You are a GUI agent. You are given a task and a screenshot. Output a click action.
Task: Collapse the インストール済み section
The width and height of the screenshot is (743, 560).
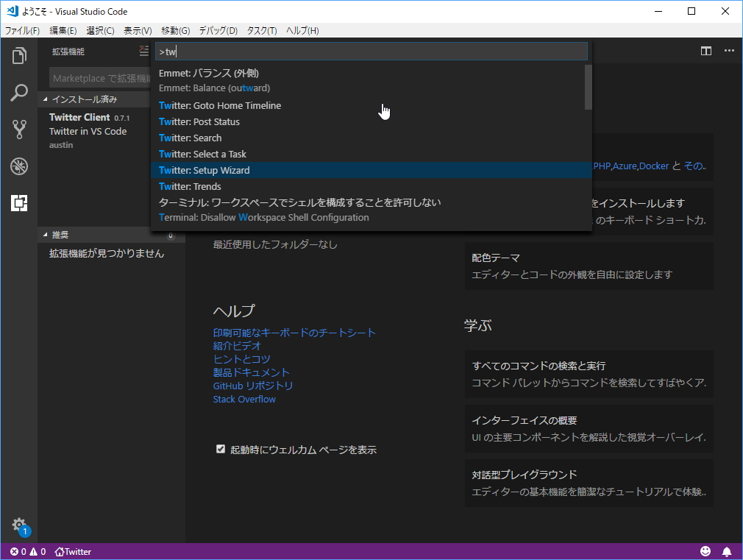point(81,99)
